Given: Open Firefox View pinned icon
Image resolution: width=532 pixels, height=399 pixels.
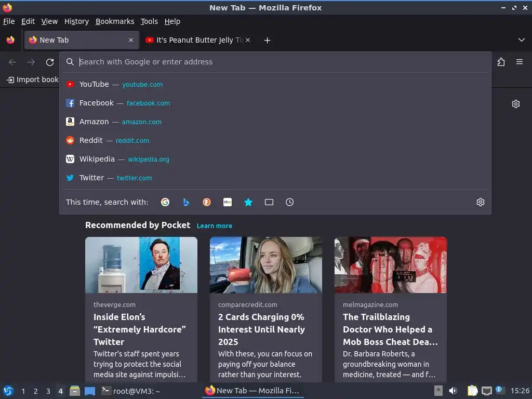Looking at the screenshot, I should pyautogui.click(x=10, y=40).
